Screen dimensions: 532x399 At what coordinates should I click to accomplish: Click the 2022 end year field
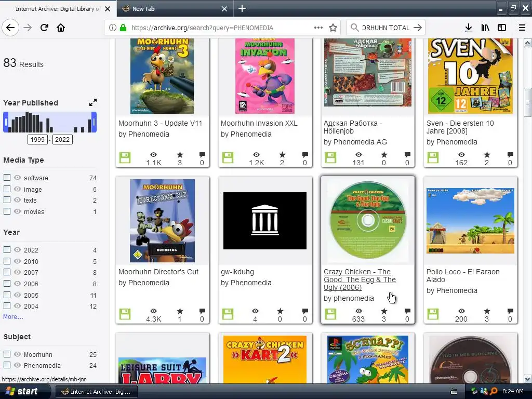(62, 139)
